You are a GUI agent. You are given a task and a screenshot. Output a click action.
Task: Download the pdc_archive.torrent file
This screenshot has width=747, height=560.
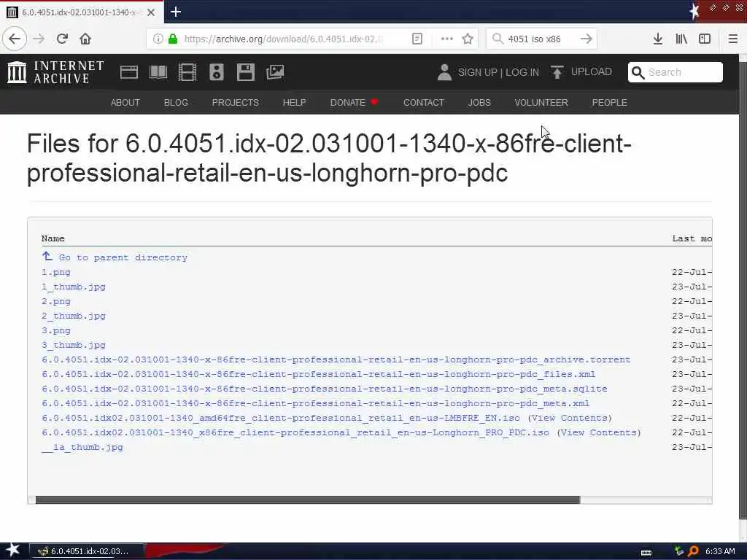(336, 359)
